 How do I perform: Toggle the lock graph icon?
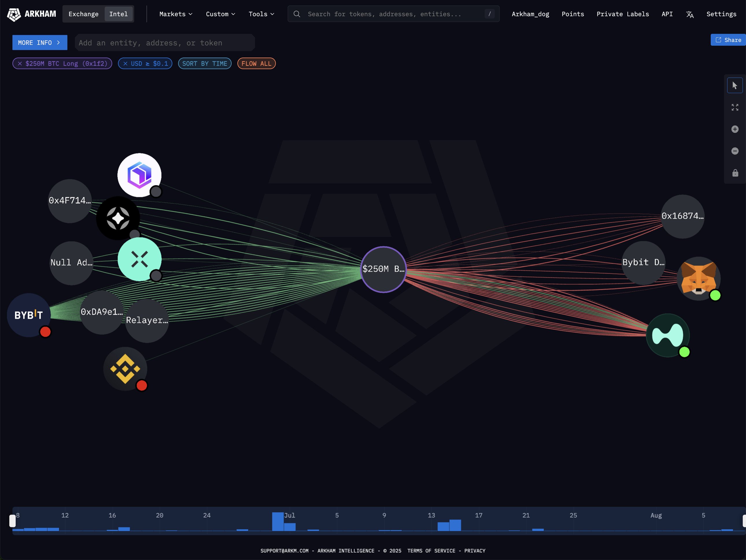[x=735, y=173]
